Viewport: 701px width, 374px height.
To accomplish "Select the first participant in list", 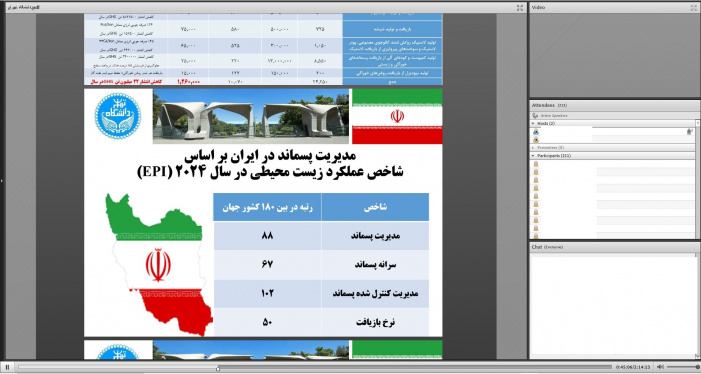I will 612,164.
